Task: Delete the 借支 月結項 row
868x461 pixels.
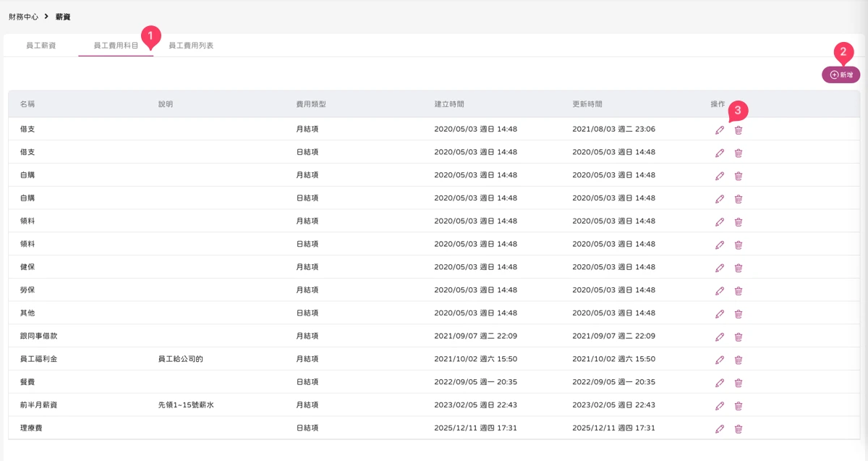Action: [x=739, y=130]
